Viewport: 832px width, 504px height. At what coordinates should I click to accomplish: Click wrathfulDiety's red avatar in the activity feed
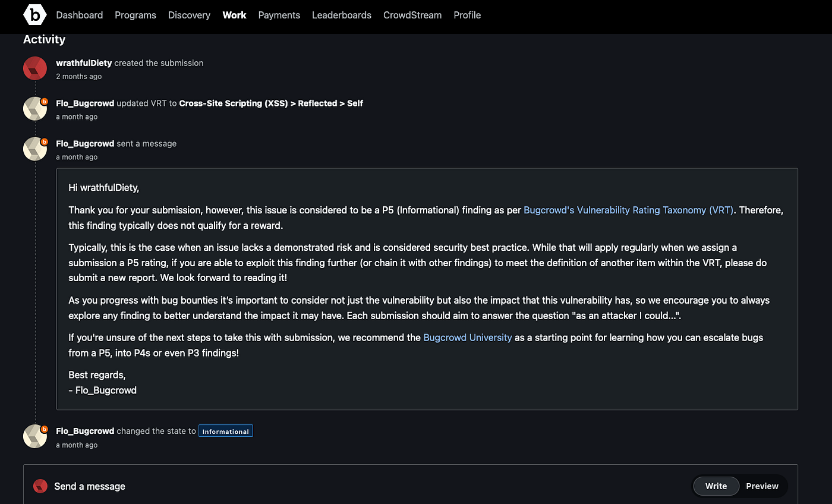[x=35, y=68]
